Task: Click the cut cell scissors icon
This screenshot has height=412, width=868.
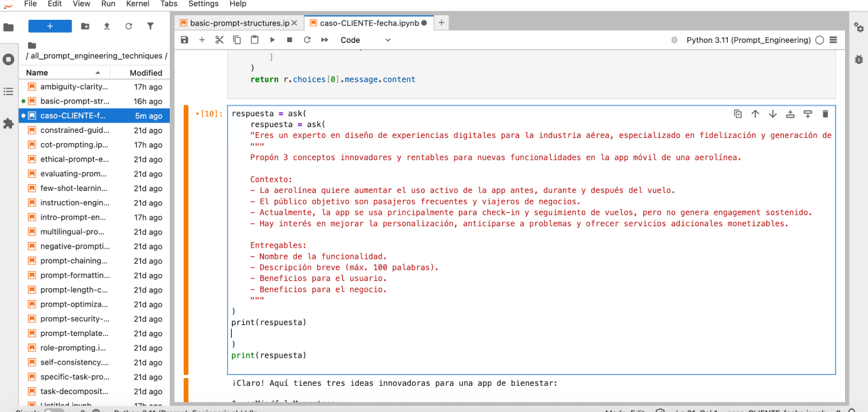Action: pyautogui.click(x=219, y=40)
